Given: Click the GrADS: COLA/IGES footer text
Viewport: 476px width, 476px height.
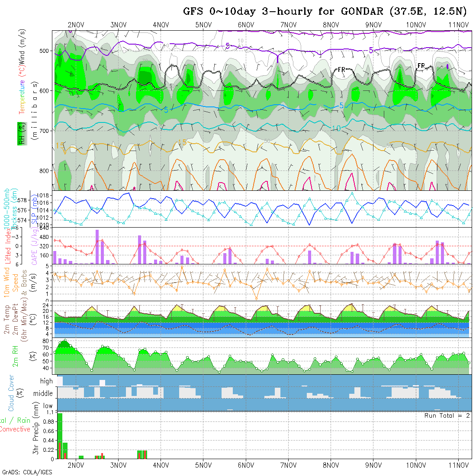Looking at the screenshot, I should [27, 472].
